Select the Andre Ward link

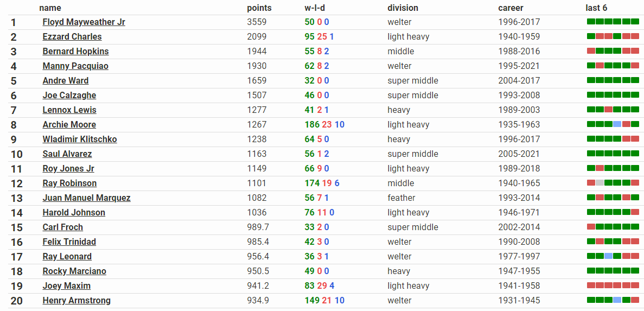pyautogui.click(x=66, y=80)
